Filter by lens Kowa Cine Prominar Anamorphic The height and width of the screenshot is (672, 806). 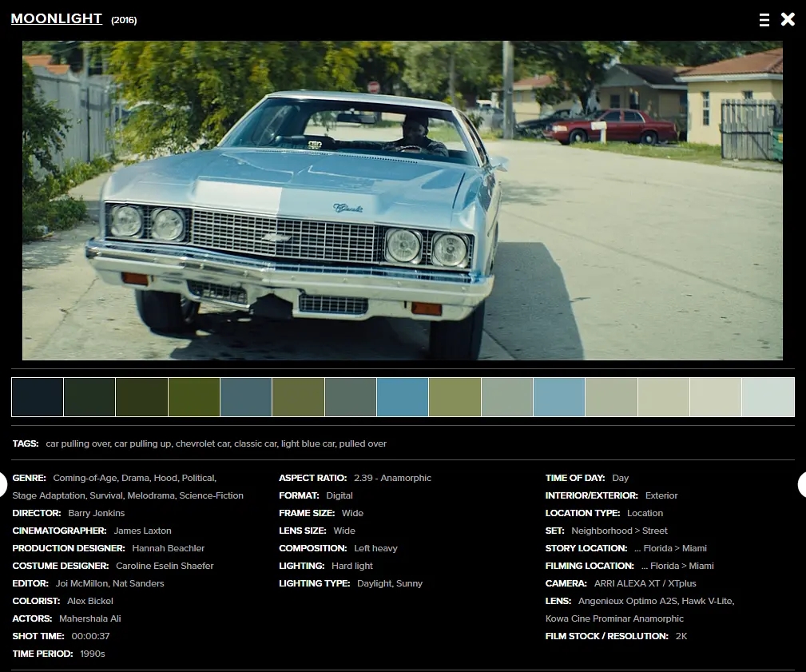pos(614,618)
